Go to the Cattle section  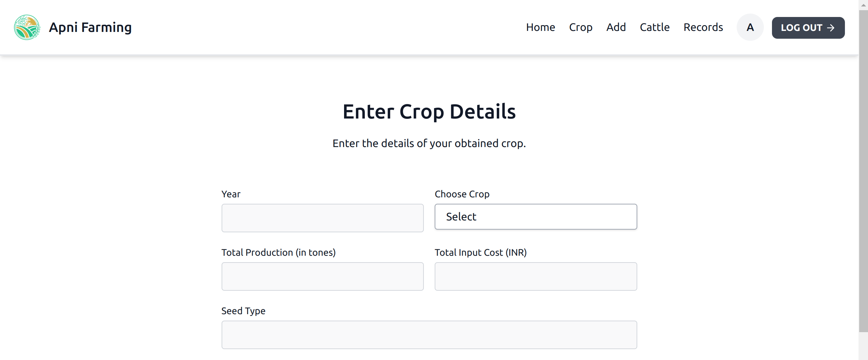[655, 27]
